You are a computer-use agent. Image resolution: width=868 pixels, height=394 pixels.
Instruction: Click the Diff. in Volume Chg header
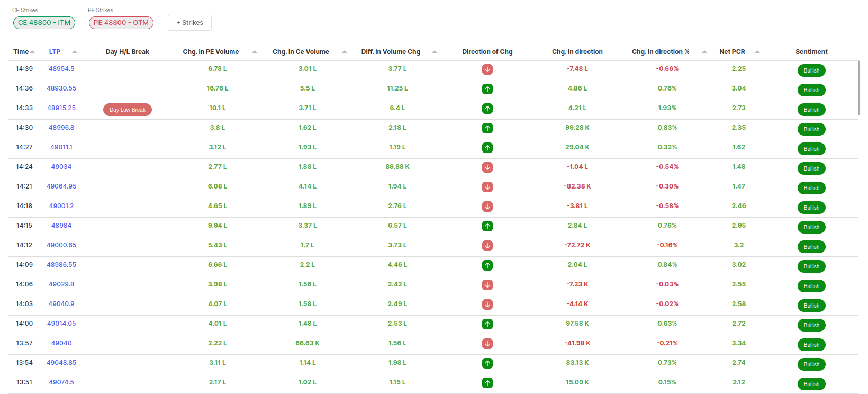click(x=391, y=52)
